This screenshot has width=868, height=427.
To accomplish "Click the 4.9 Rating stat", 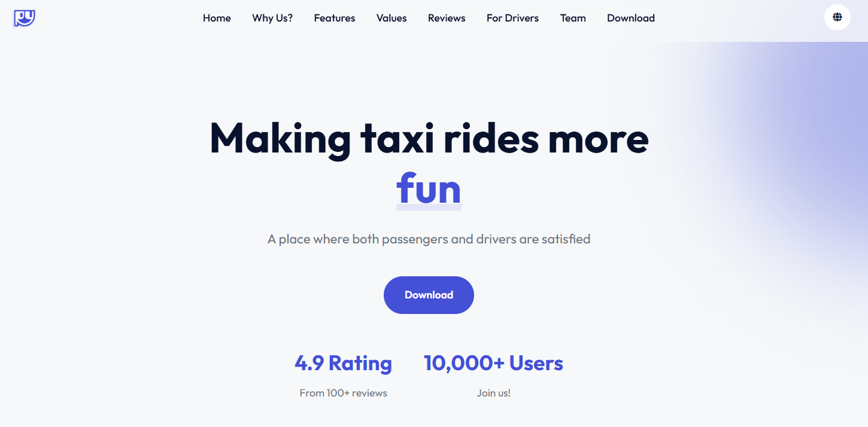I will [x=343, y=363].
